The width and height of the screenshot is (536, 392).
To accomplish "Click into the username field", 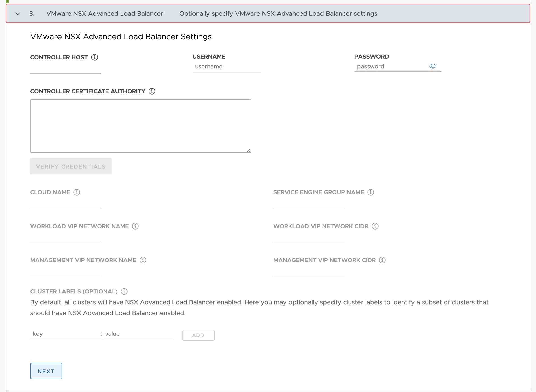I will [x=227, y=67].
